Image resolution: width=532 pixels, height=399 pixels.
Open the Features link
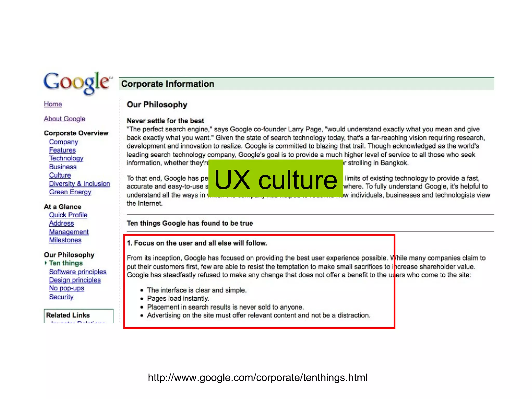point(62,150)
